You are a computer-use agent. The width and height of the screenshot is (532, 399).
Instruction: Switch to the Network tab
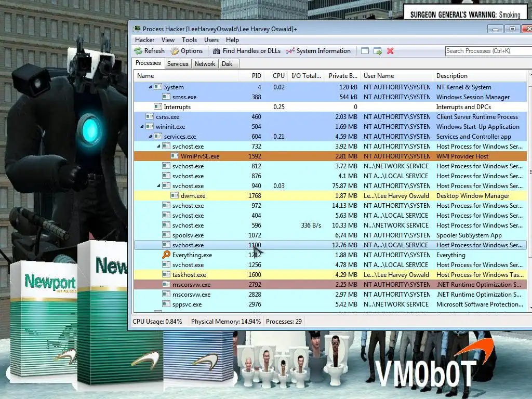tap(205, 64)
